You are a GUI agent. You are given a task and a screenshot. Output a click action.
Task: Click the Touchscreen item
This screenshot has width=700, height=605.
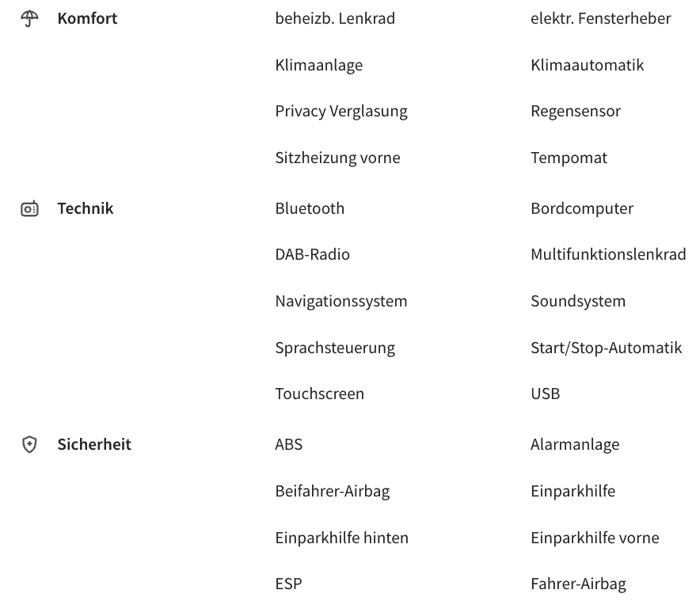click(320, 394)
